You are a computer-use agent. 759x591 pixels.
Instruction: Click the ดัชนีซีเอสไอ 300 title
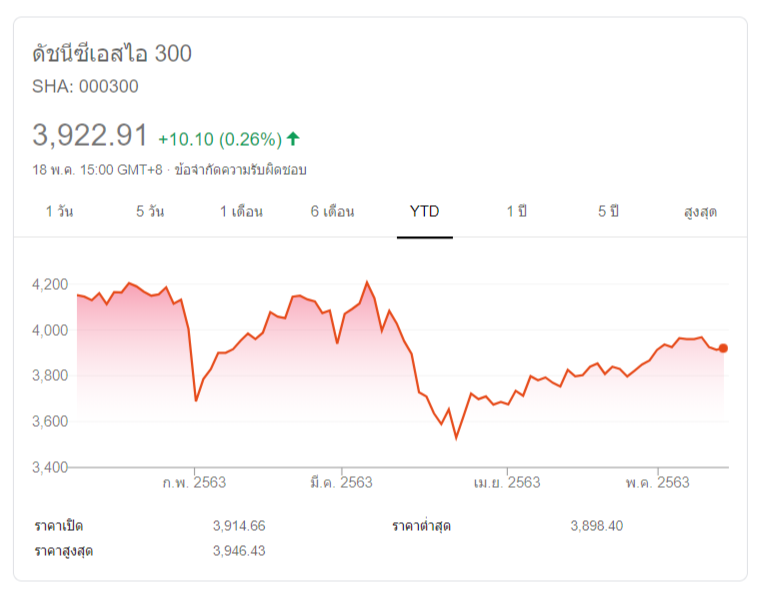tap(112, 54)
